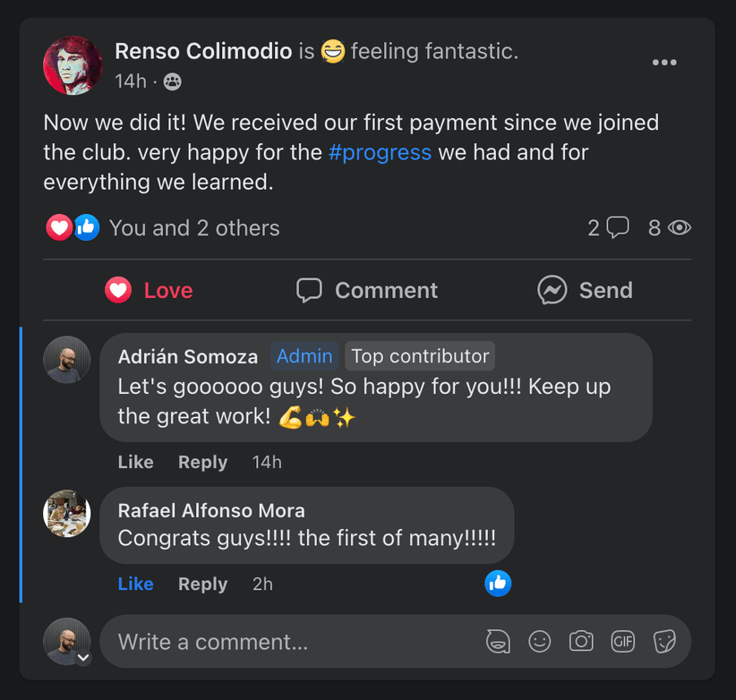
Task: Open the sticker picker in comment box
Action: (x=663, y=641)
